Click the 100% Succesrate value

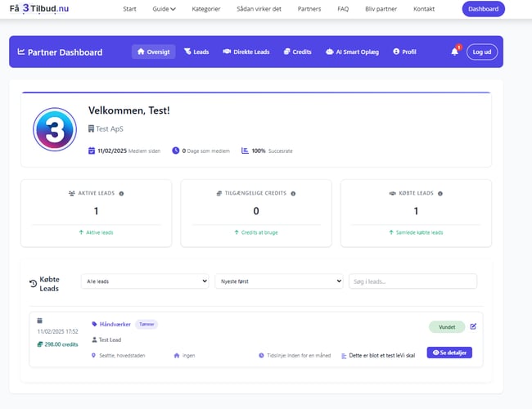tap(259, 151)
